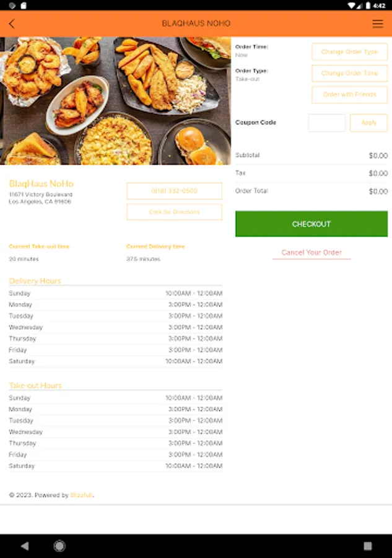This screenshot has height=558, width=392.
Task: Focus the Coupon Code input field
Action: point(326,123)
